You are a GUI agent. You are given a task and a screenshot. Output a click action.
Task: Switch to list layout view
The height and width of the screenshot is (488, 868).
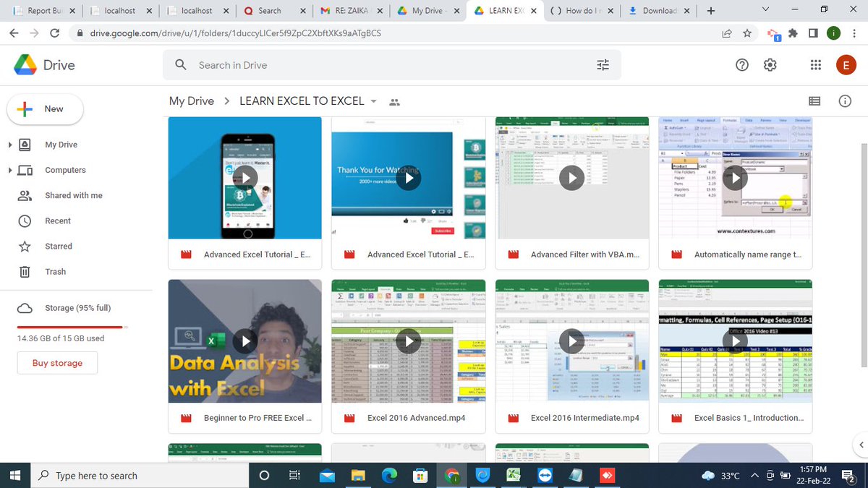tap(814, 102)
